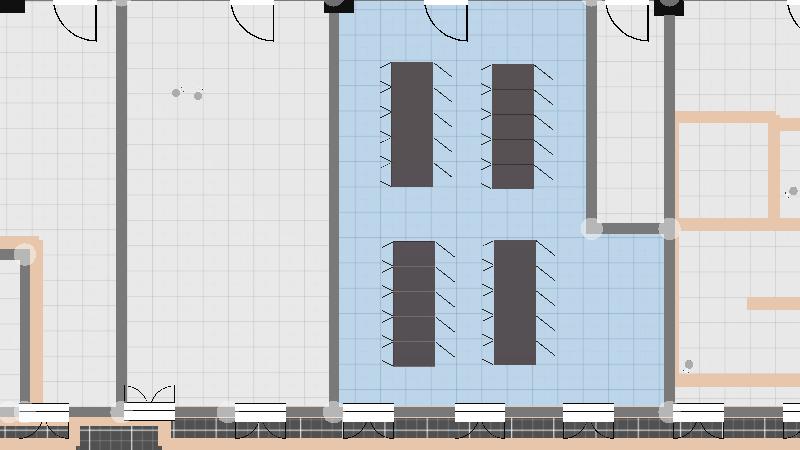
Task: Select the wall node at the blue room's bottom-right corner
Action: (x=668, y=411)
